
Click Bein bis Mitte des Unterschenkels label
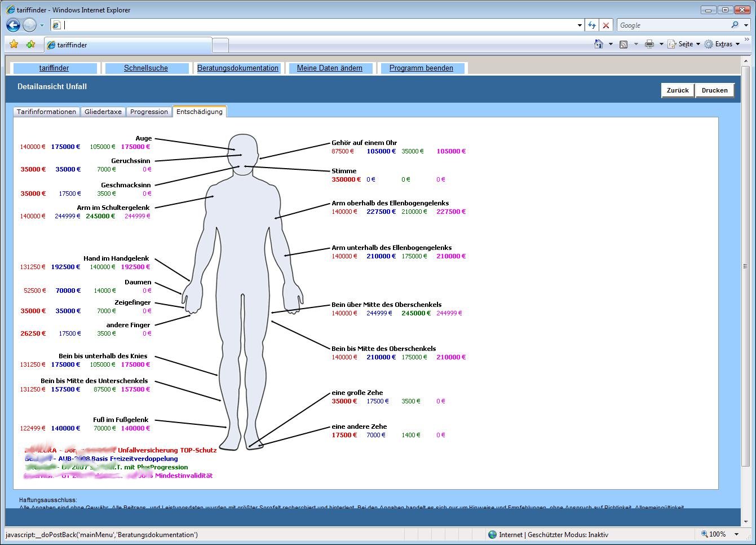pos(94,381)
